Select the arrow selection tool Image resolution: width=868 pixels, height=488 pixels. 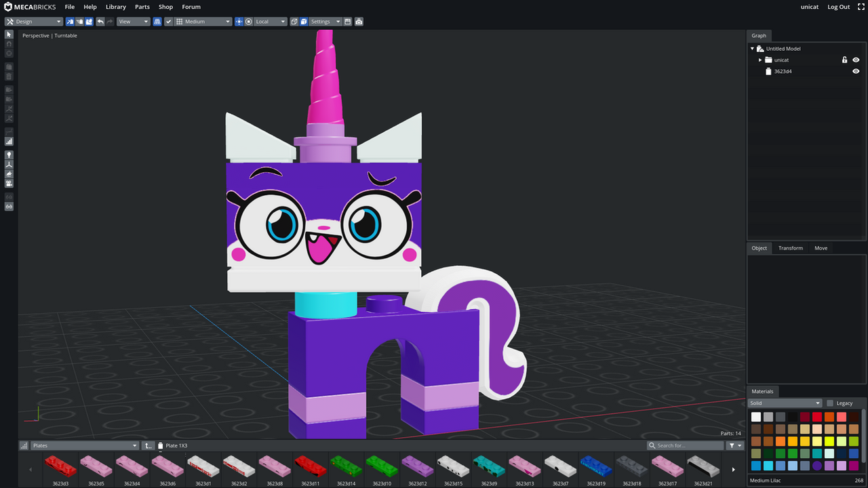[x=9, y=34]
